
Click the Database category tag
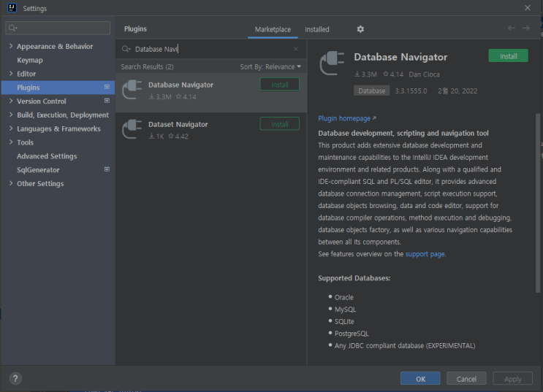click(x=371, y=91)
